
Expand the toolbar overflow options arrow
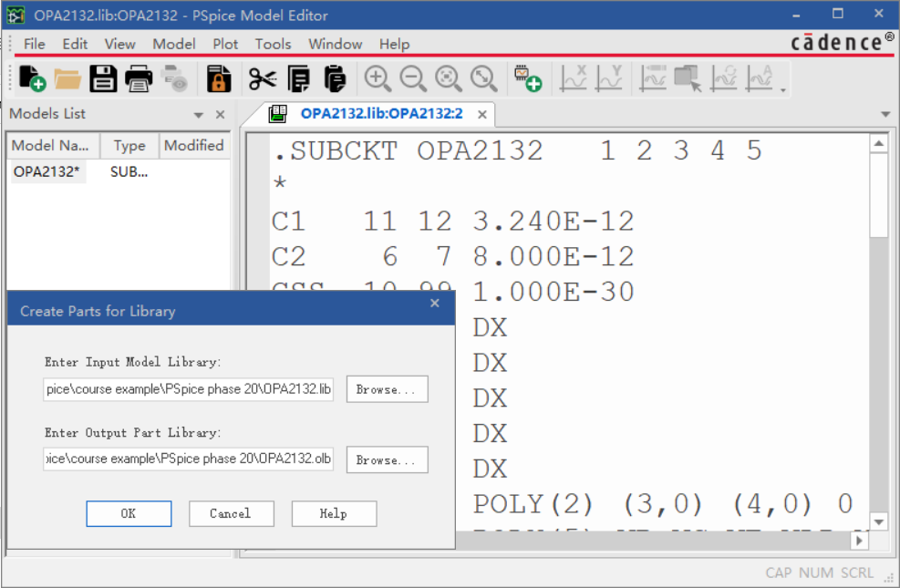(x=783, y=90)
